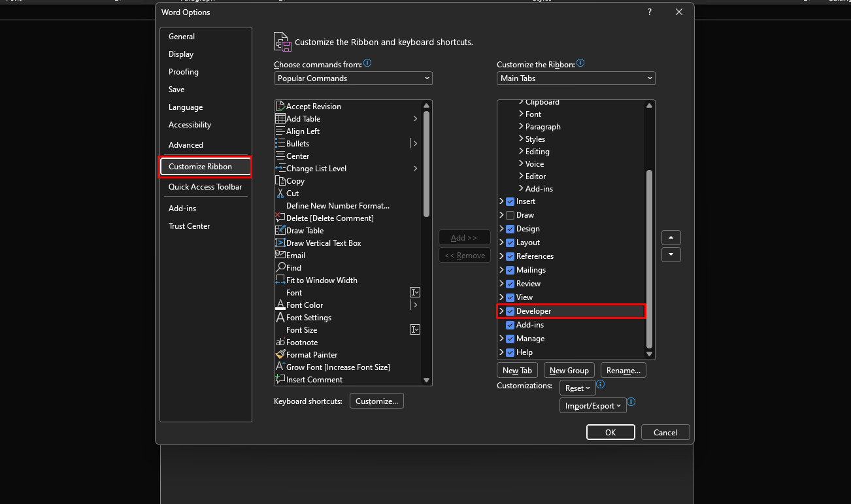851x504 pixels.
Task: Click the New Group button
Action: tap(569, 370)
